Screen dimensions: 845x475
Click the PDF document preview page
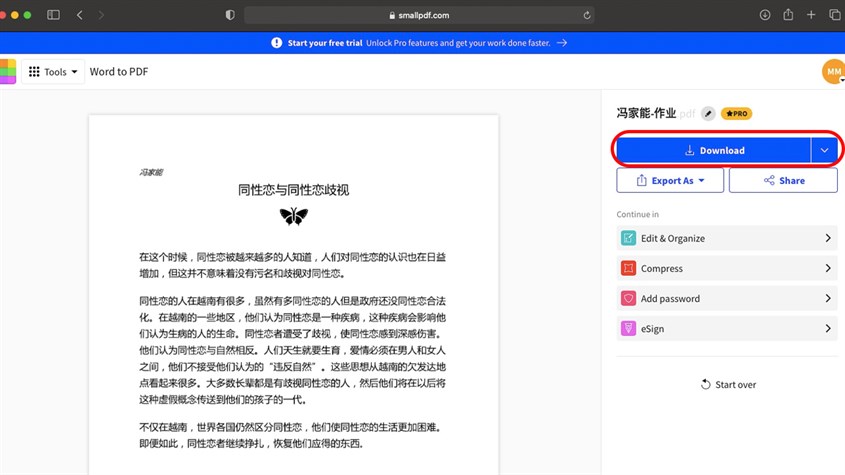pyautogui.click(x=294, y=295)
